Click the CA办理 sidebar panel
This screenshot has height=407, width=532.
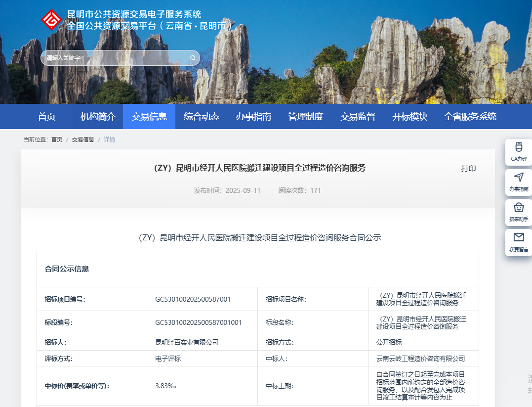(518, 152)
